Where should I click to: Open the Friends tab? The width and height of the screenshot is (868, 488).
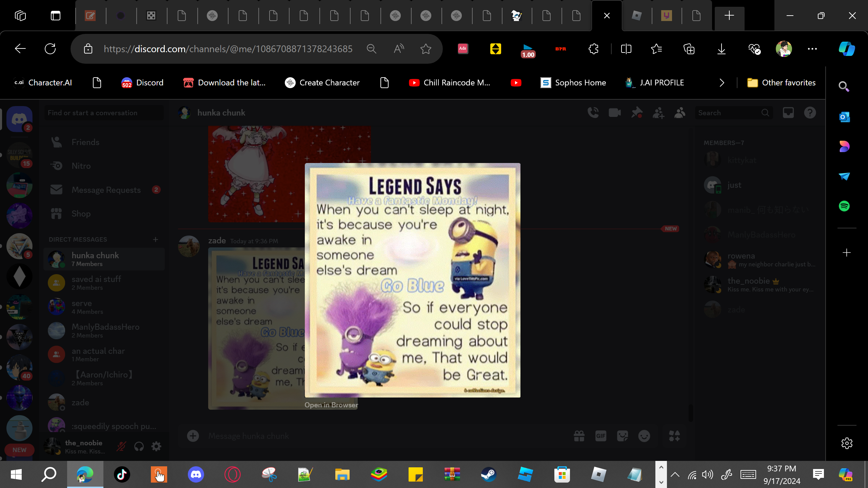pyautogui.click(x=85, y=142)
